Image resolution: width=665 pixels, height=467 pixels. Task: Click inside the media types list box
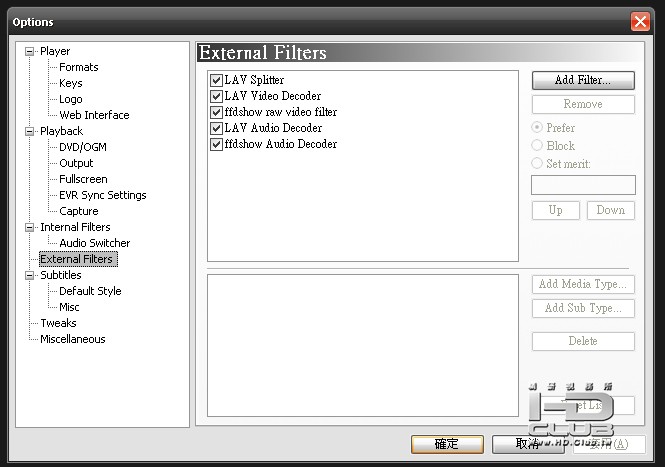click(x=363, y=346)
